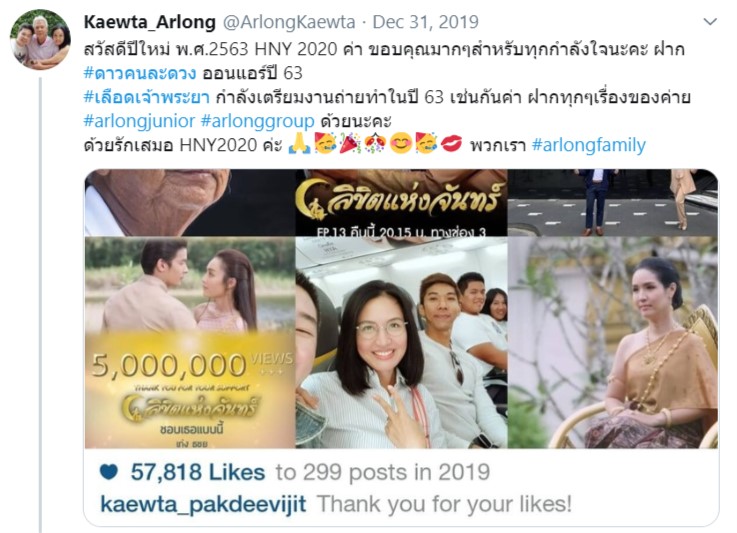Open the @ArlongKaewta handle link
Viewport: 737px width, 533px height.
click(x=289, y=22)
